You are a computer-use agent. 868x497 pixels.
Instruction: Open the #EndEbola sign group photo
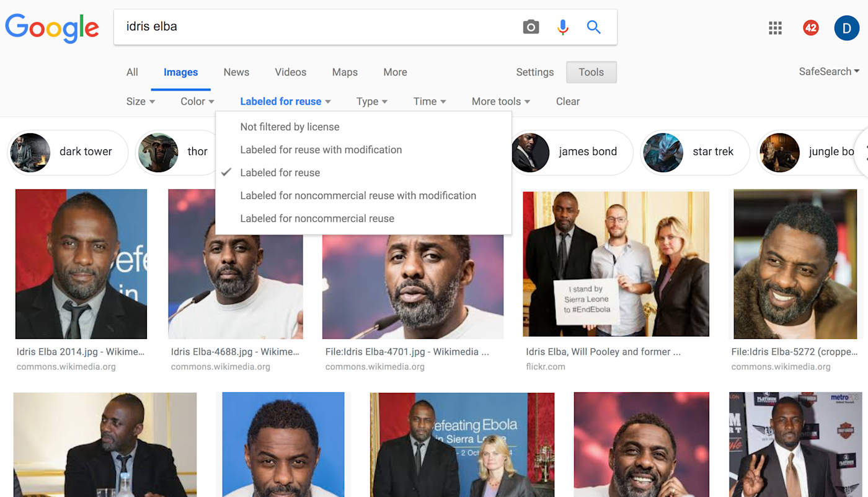point(616,265)
